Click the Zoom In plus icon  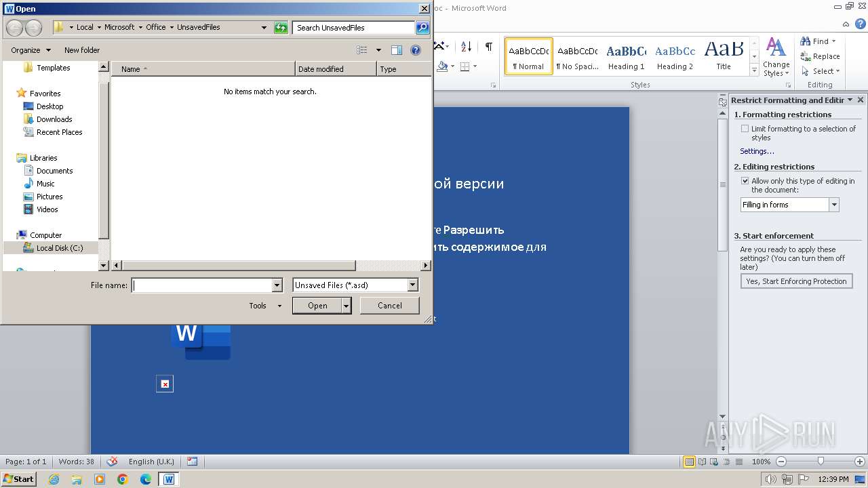(861, 462)
